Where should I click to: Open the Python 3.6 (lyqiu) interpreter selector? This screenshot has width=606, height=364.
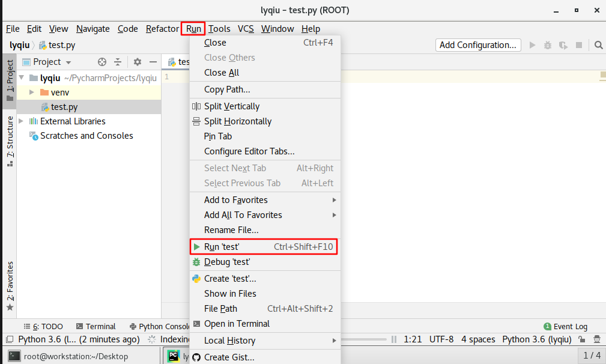coord(536,339)
